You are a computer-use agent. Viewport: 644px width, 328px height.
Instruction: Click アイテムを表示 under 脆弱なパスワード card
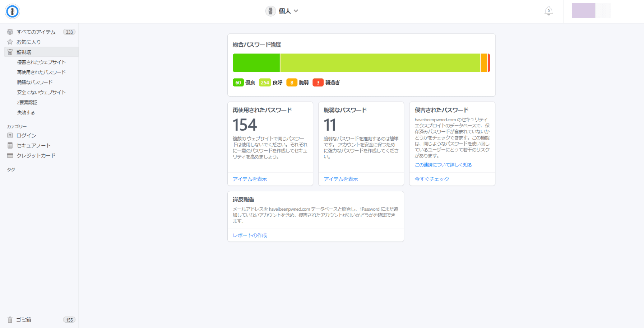340,179
